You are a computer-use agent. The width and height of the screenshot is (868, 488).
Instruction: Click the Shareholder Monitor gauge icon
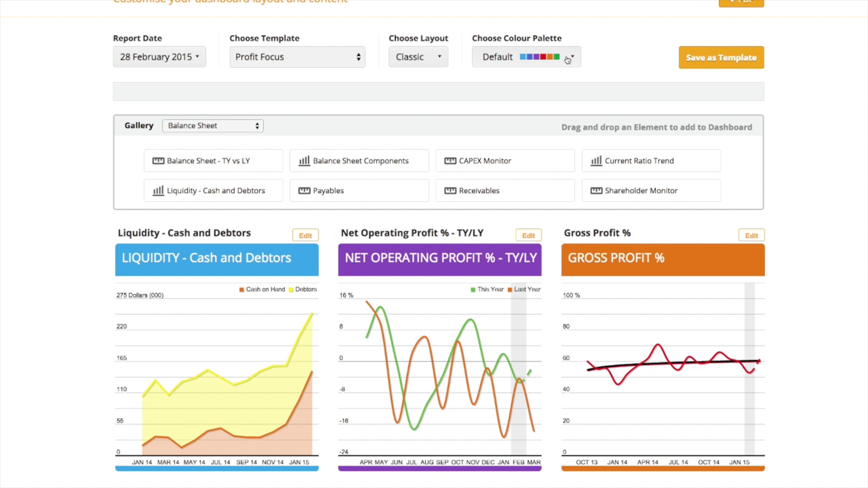tap(596, 191)
